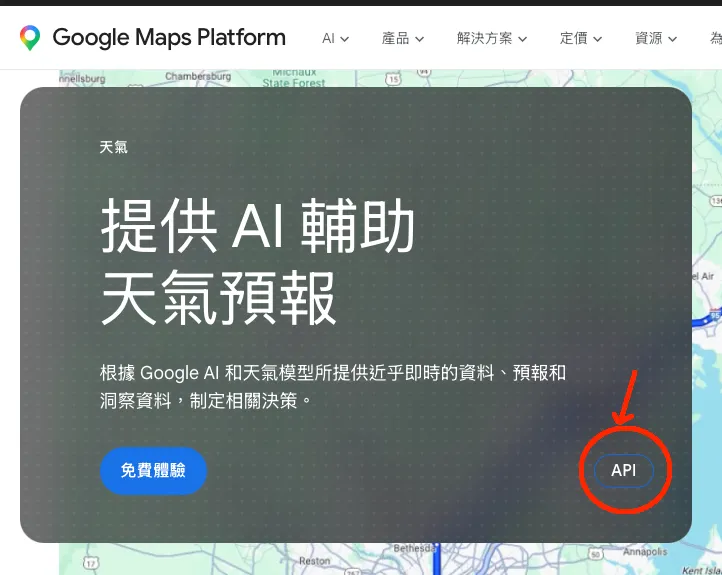Open the Google Maps Platform home link

pyautogui.click(x=169, y=37)
